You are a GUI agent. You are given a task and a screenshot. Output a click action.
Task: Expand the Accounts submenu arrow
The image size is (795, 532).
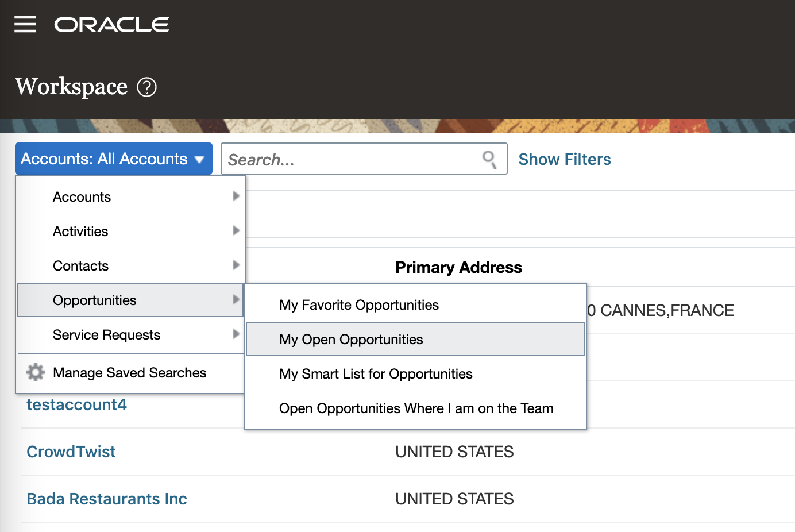pos(236,196)
